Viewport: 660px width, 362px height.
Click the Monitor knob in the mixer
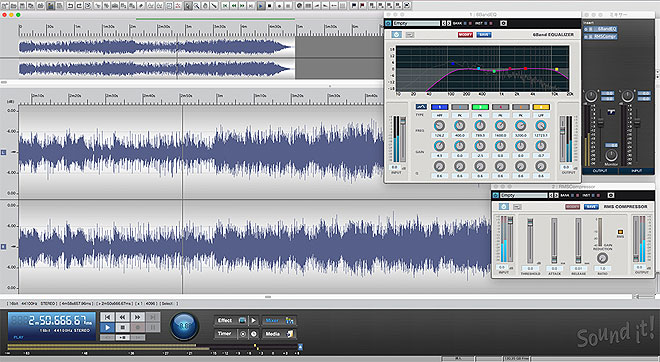(611, 155)
